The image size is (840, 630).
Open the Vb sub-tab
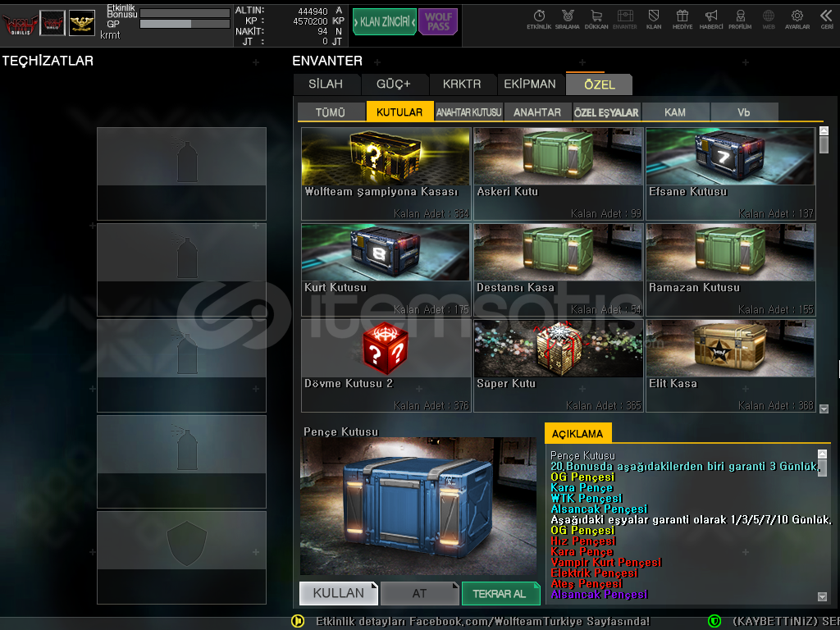(x=743, y=112)
